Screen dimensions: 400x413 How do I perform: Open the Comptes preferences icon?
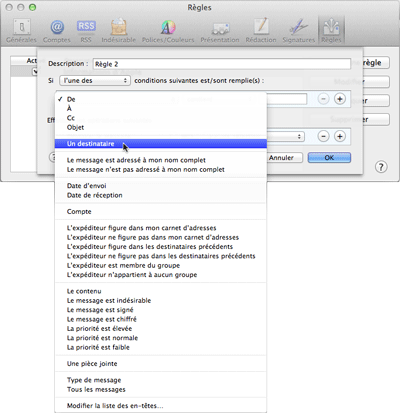coord(57,31)
